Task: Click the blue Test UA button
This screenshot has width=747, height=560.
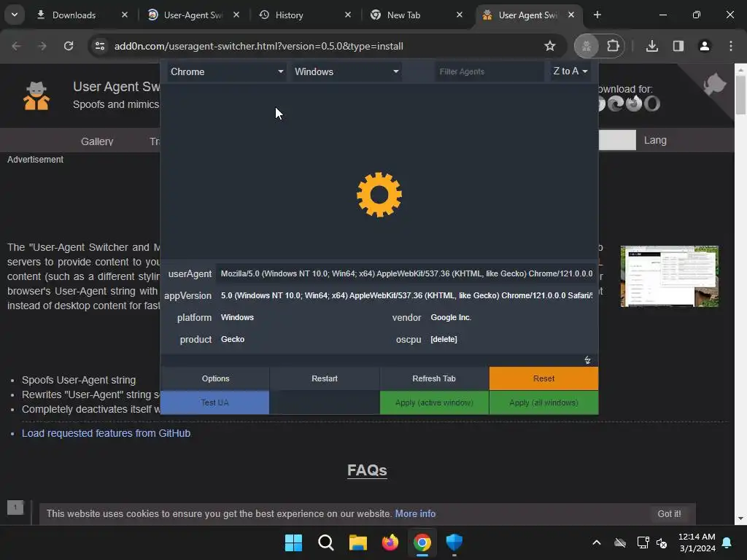Action: [x=215, y=402]
